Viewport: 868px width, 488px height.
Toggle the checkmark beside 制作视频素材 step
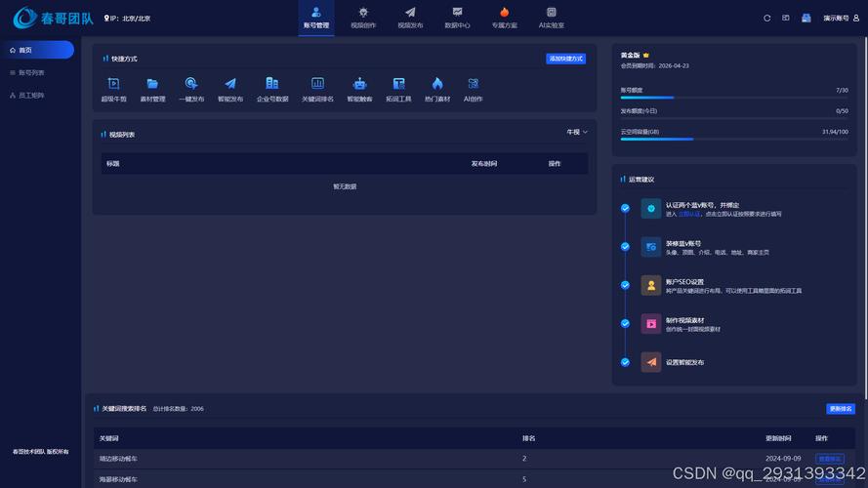pos(625,323)
